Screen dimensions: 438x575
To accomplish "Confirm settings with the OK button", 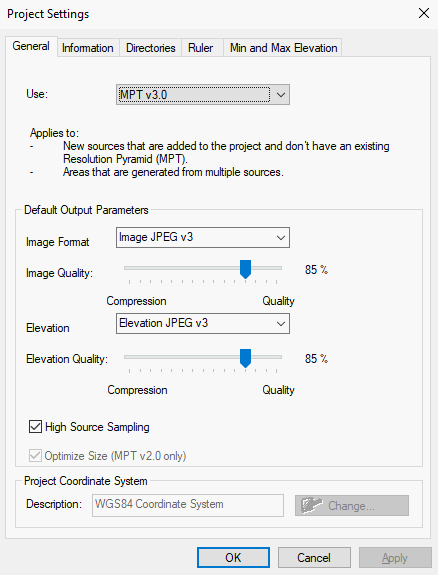I will pos(233,557).
